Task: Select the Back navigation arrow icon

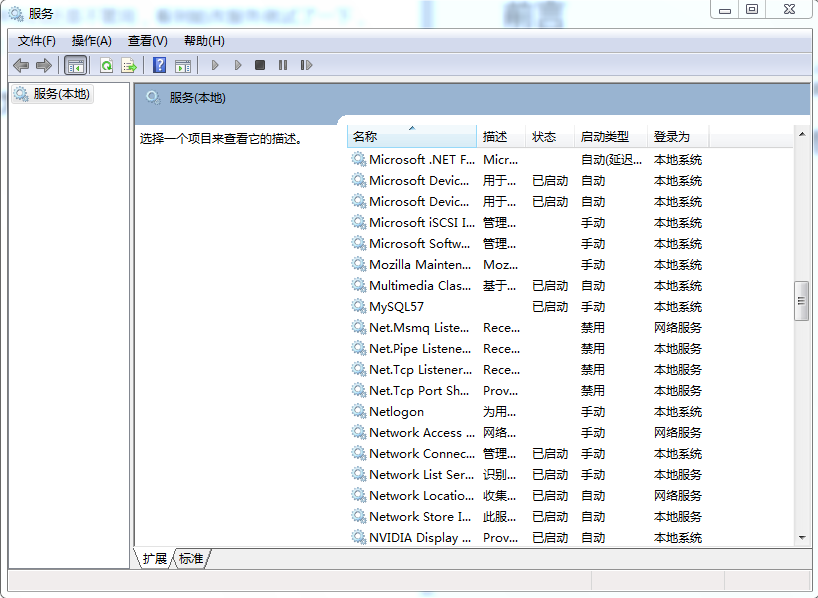Action: tap(21, 64)
